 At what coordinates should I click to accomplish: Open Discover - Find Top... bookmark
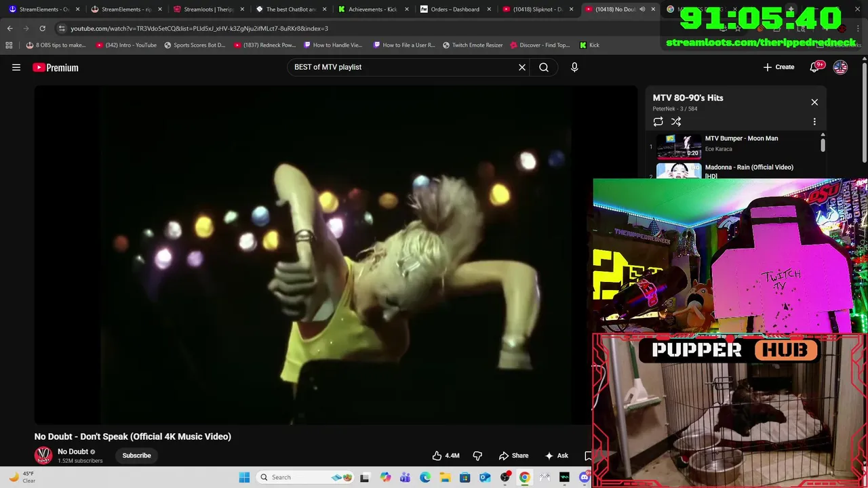pyautogui.click(x=540, y=45)
